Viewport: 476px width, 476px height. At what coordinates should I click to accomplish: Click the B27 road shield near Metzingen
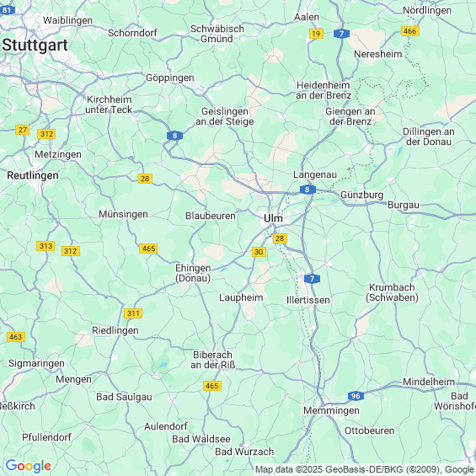click(22, 130)
